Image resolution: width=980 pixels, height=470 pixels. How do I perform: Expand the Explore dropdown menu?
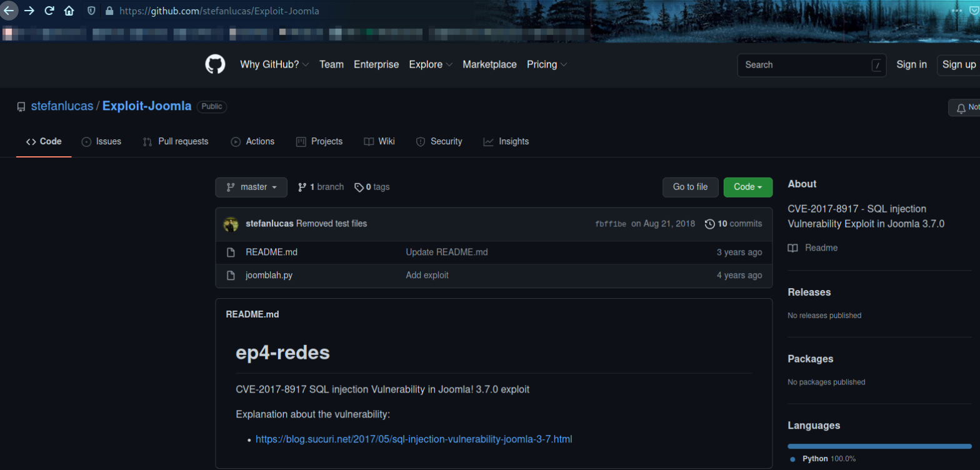coord(431,64)
